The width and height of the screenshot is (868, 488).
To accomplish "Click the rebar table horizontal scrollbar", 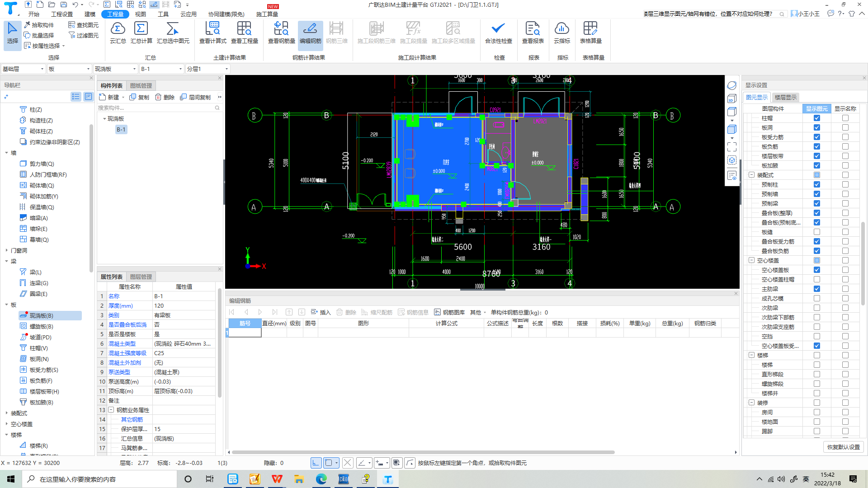I will point(423,452).
